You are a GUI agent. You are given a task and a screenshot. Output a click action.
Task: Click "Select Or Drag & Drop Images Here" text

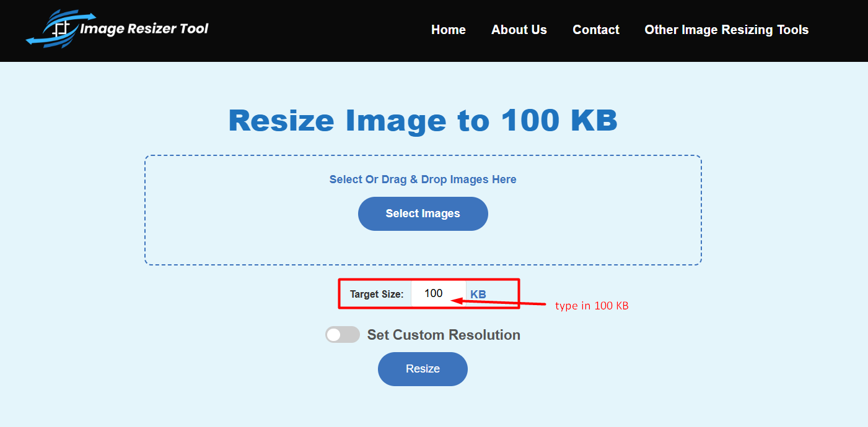tap(423, 179)
